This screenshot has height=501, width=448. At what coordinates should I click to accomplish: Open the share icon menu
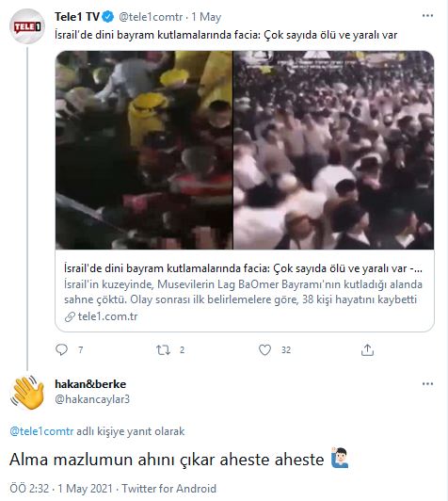[x=367, y=350]
